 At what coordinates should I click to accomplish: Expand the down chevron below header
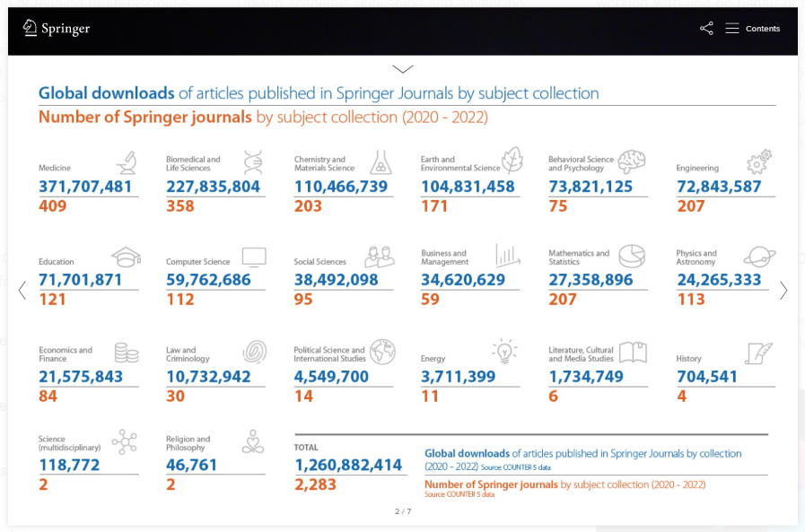[x=403, y=69]
